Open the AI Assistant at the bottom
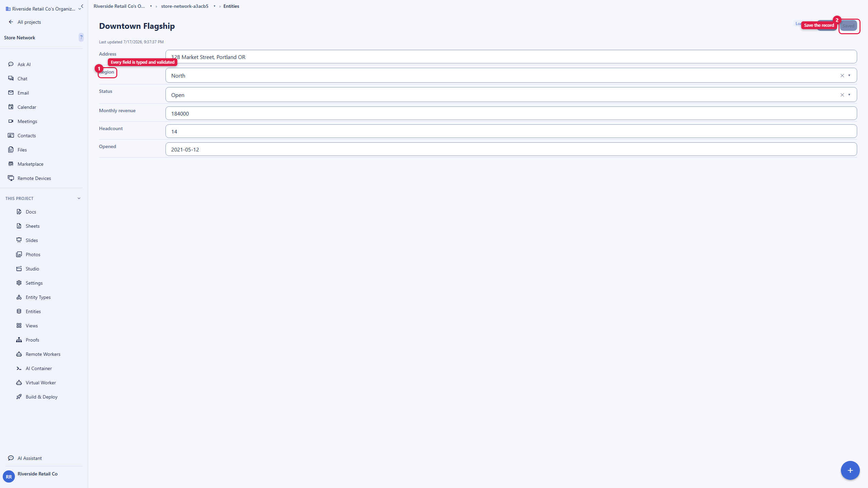 pyautogui.click(x=29, y=458)
